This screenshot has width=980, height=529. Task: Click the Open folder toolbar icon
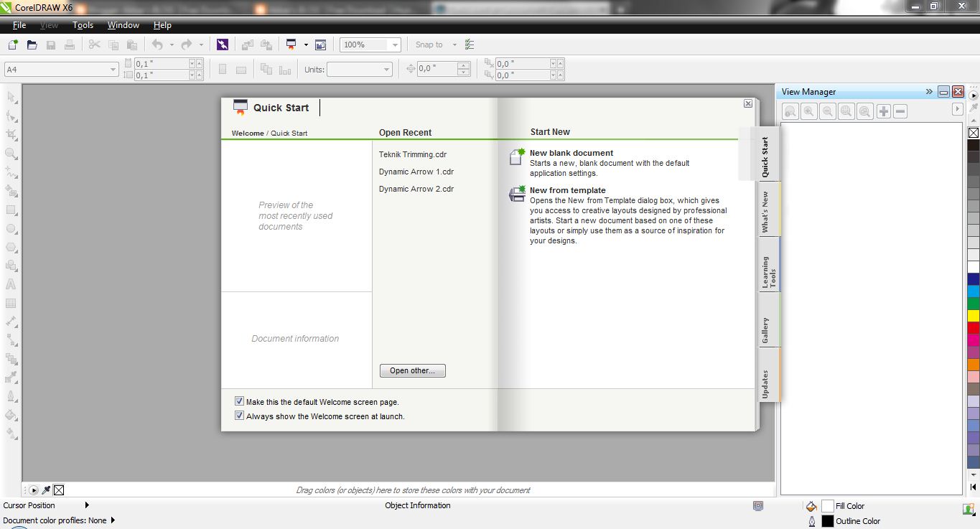click(x=32, y=45)
